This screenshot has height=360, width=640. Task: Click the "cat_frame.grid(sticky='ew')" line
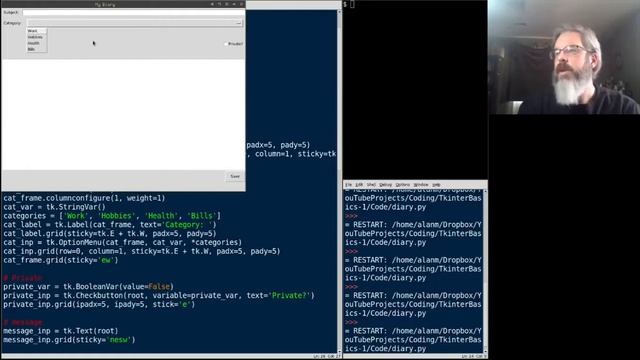click(x=61, y=260)
